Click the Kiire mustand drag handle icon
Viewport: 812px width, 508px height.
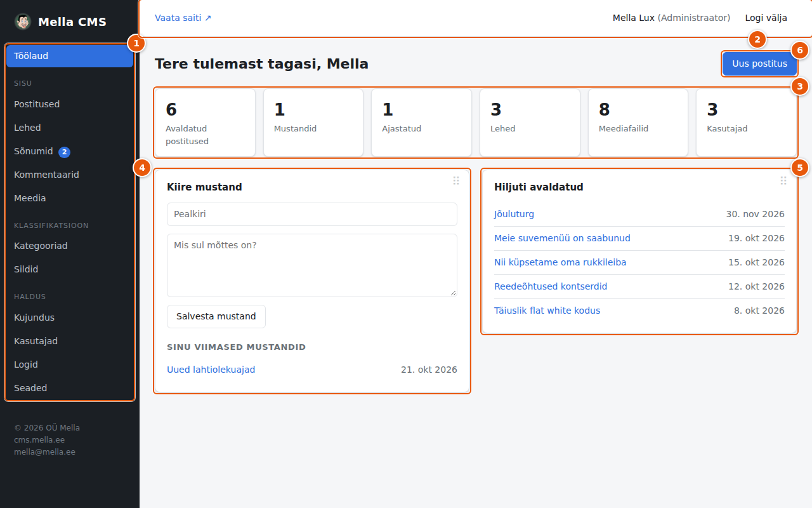click(456, 180)
